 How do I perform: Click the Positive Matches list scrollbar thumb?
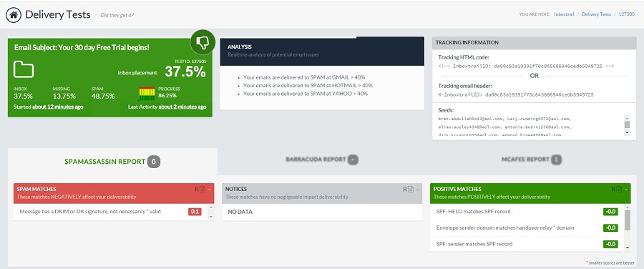(x=627, y=220)
